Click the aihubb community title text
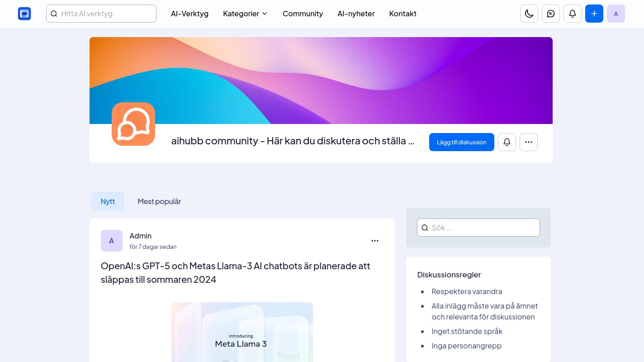Screen dimensions: 644x362 [293, 141]
